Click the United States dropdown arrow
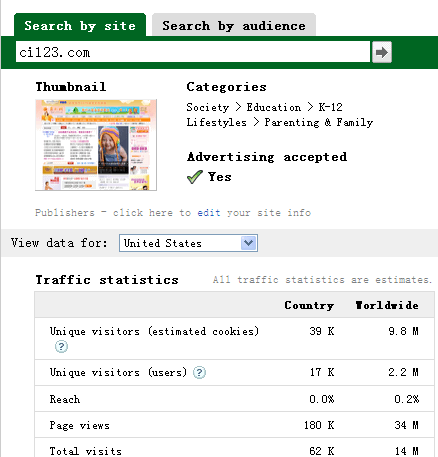438x457 pixels. (248, 243)
